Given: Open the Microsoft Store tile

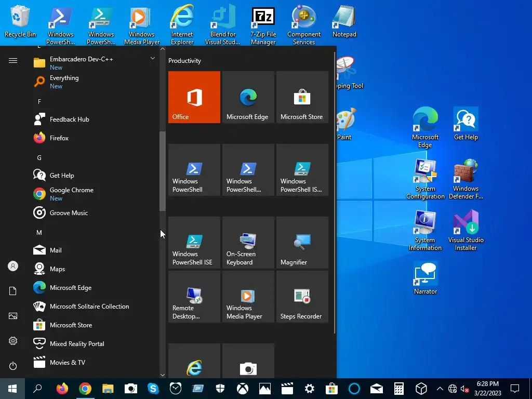Looking at the screenshot, I should click(x=302, y=97).
